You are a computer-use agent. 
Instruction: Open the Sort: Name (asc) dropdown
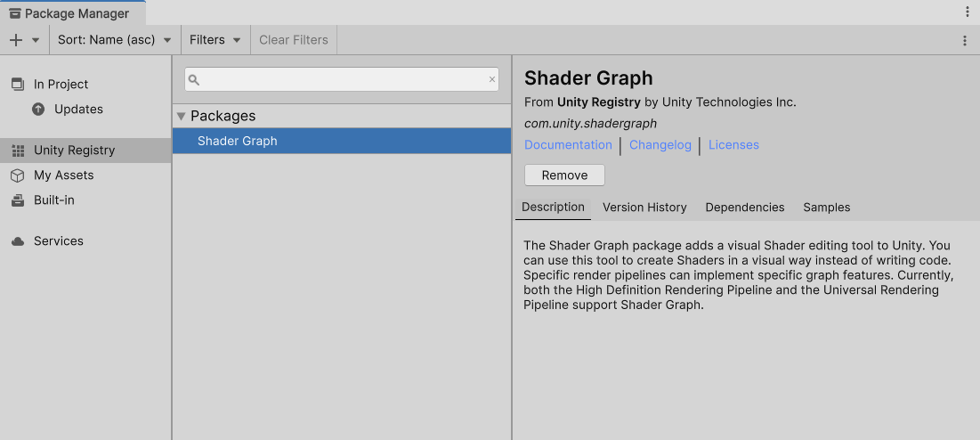point(114,40)
